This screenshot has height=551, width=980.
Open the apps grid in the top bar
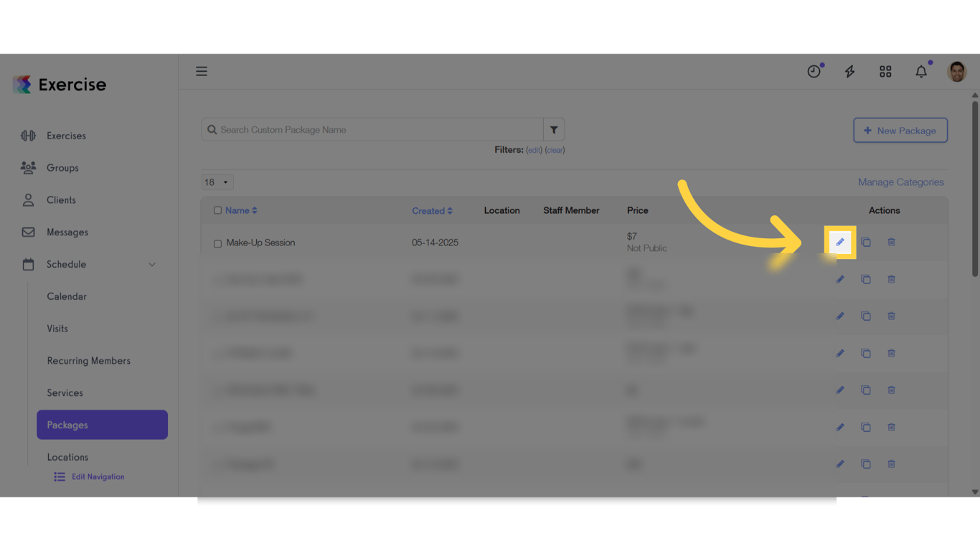point(885,71)
